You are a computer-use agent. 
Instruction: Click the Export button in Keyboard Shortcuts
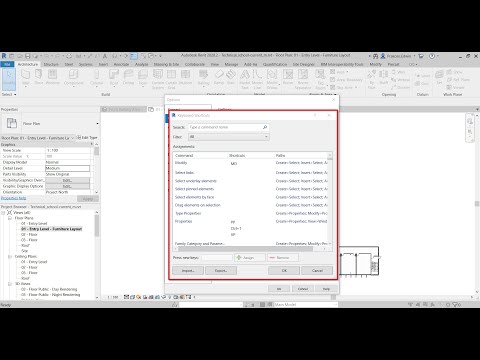(x=221, y=270)
